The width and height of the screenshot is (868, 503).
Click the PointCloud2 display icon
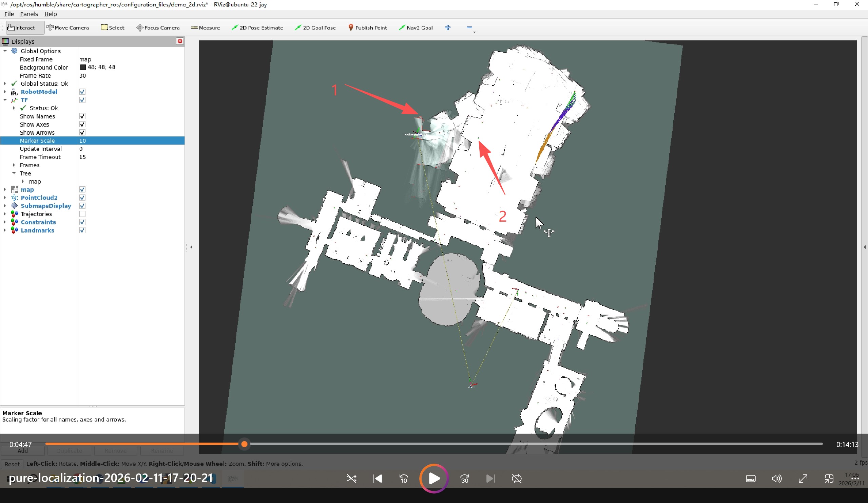(x=14, y=198)
